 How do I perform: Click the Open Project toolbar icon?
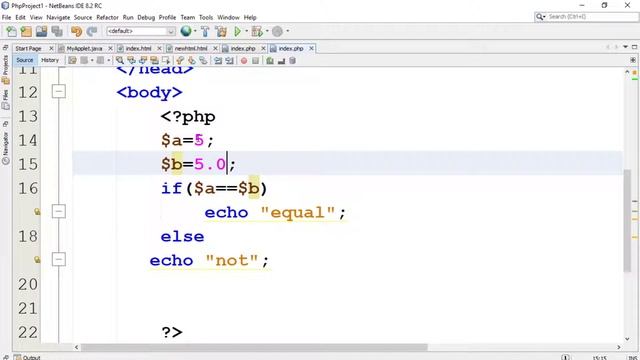[41, 31]
